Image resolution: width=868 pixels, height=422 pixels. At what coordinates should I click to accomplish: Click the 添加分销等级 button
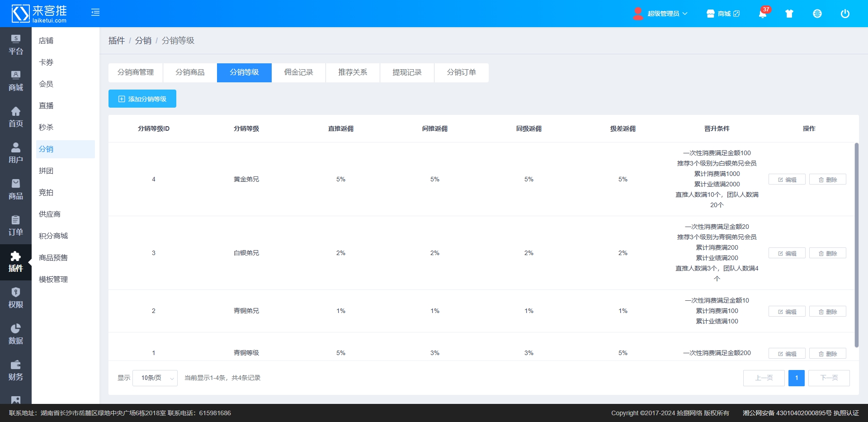pos(142,99)
